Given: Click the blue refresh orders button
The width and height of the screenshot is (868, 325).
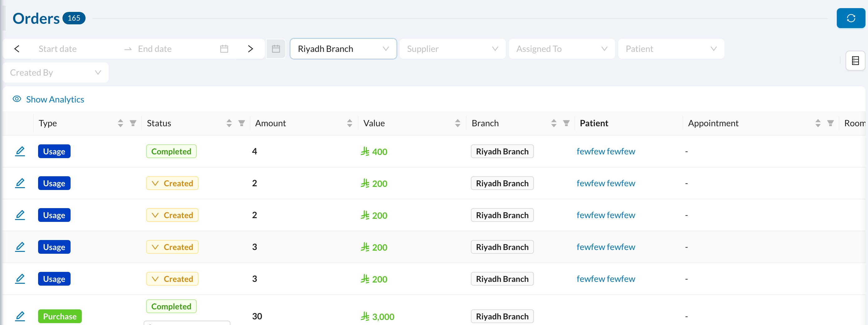Looking at the screenshot, I should click(x=851, y=18).
